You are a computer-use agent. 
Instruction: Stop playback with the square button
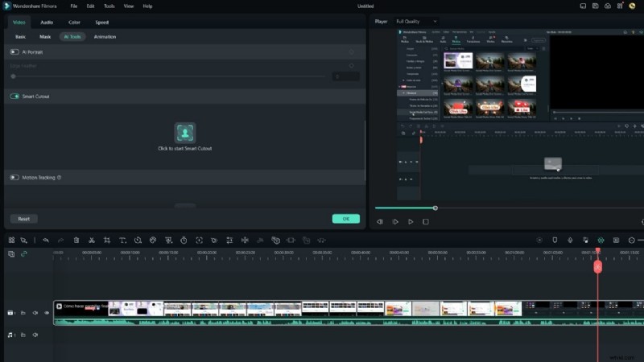pos(426,222)
